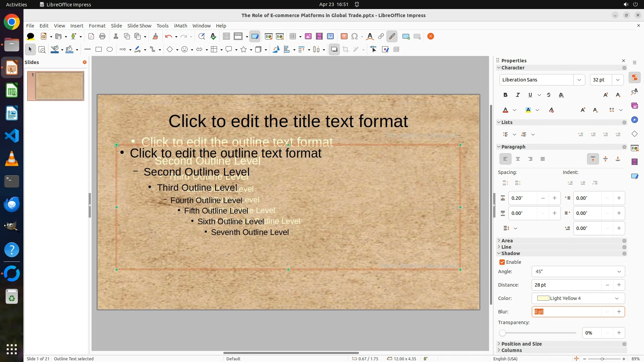Click the Print icon in toolbar
This screenshot has height=362, width=644.
click(x=102, y=37)
